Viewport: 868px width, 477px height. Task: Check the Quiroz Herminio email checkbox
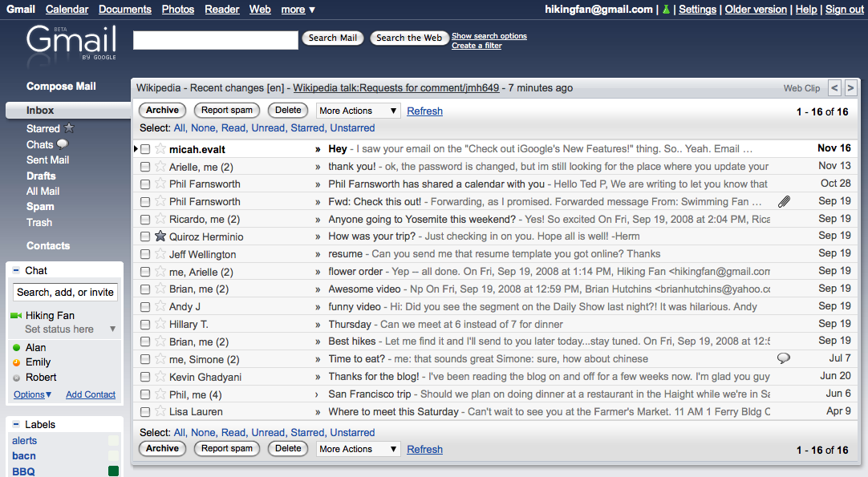pyautogui.click(x=145, y=236)
